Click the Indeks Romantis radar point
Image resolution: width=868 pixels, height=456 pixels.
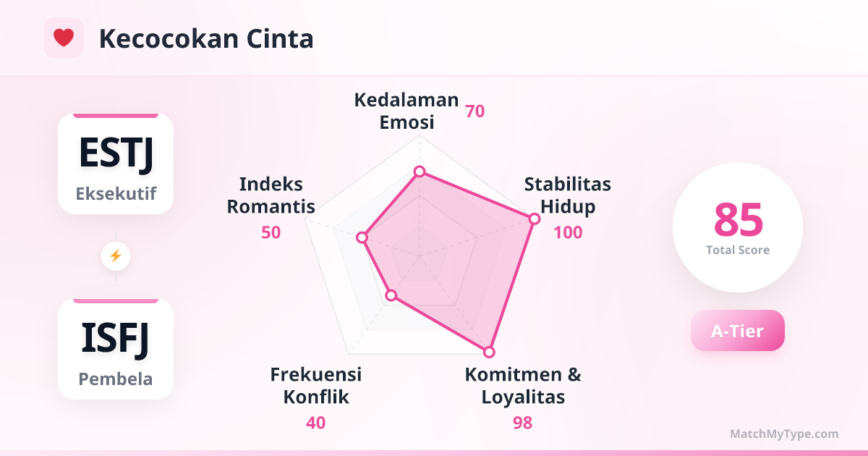(362, 237)
